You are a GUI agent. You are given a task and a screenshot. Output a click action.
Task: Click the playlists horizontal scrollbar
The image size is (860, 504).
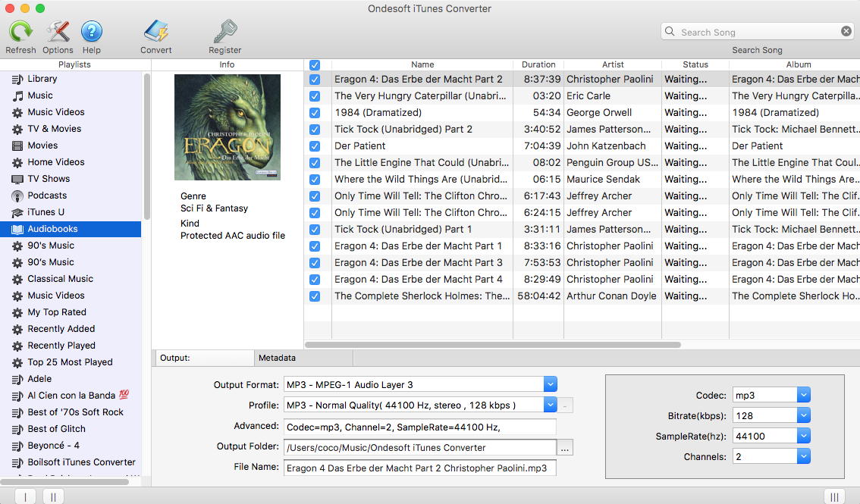pyautogui.click(x=64, y=482)
